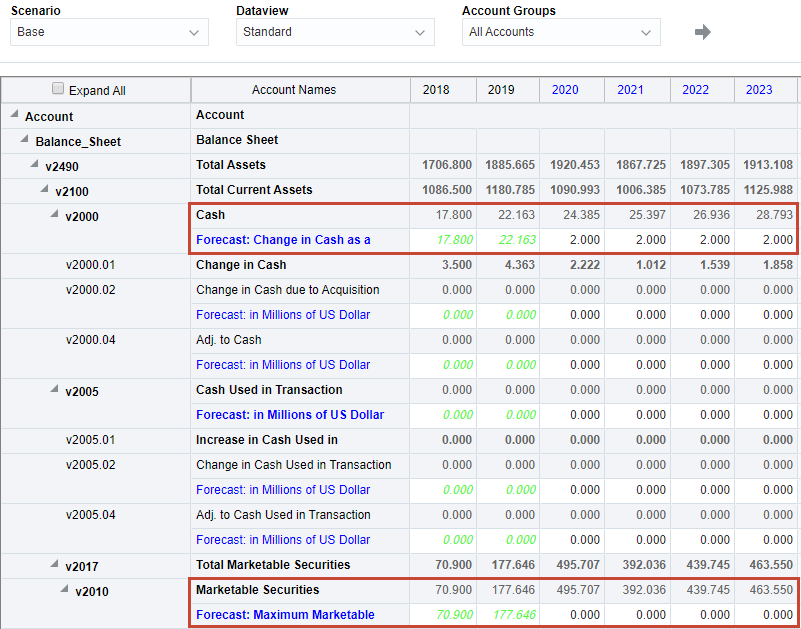Open the 2023 column header link
The height and width of the screenshot is (629, 801).
[758, 89]
